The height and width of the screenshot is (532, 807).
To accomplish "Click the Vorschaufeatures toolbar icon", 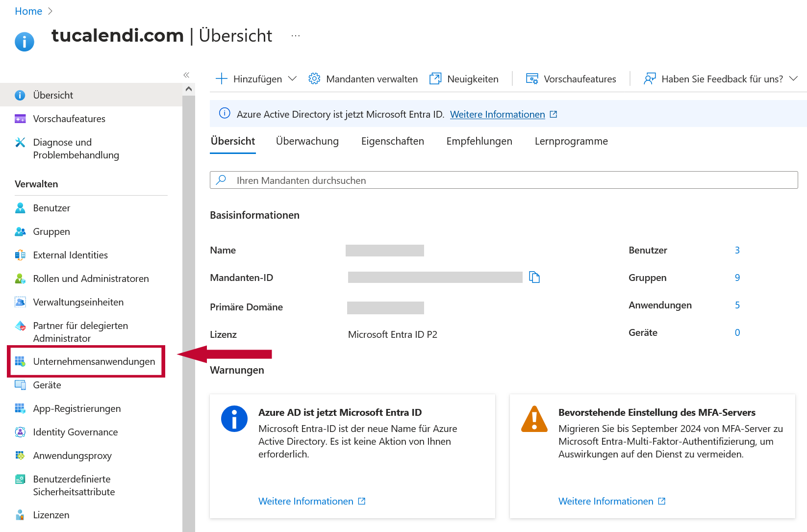I will (532, 78).
